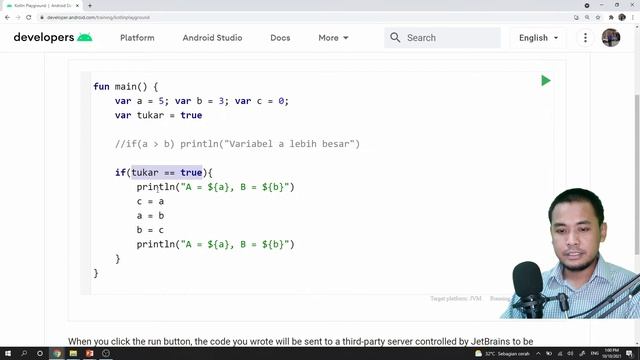Open the Docs navigation item
This screenshot has height=360, width=640.
pos(280,38)
